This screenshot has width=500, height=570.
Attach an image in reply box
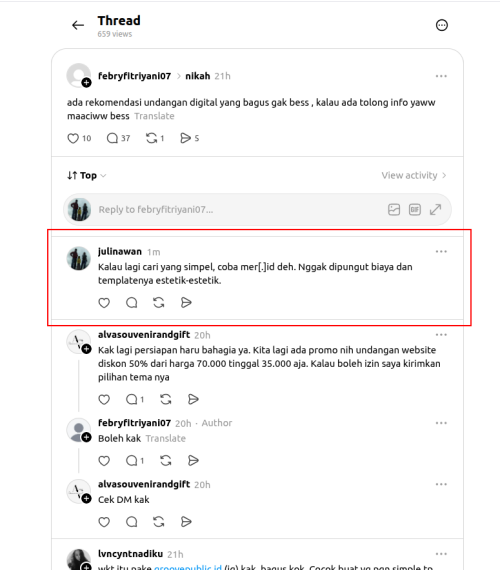coord(394,210)
